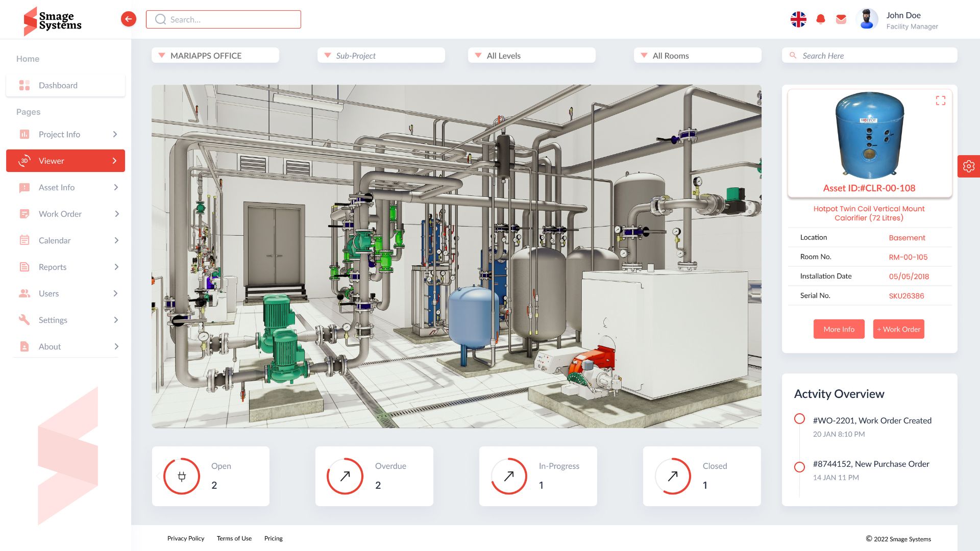
Task: Click the UK flag language icon
Action: coord(798,19)
